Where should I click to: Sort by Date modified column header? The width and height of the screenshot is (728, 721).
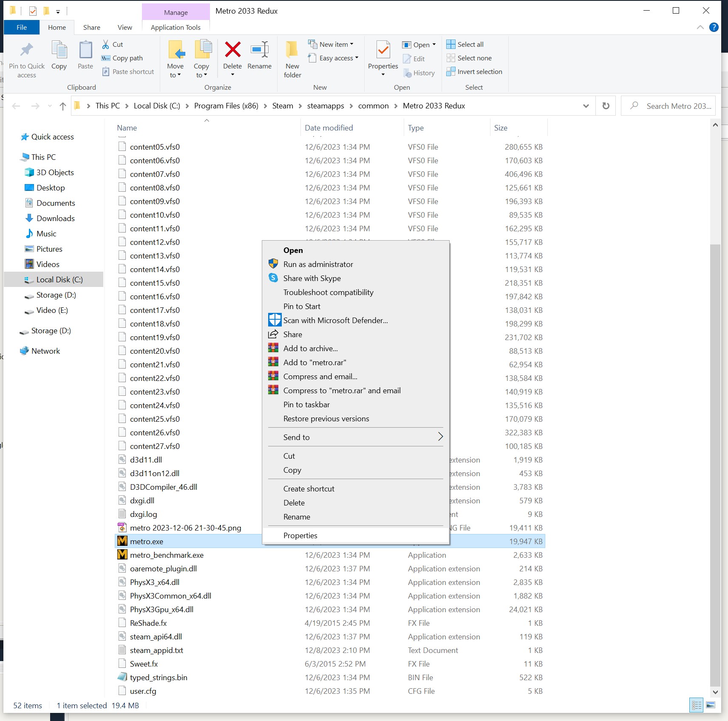352,128
